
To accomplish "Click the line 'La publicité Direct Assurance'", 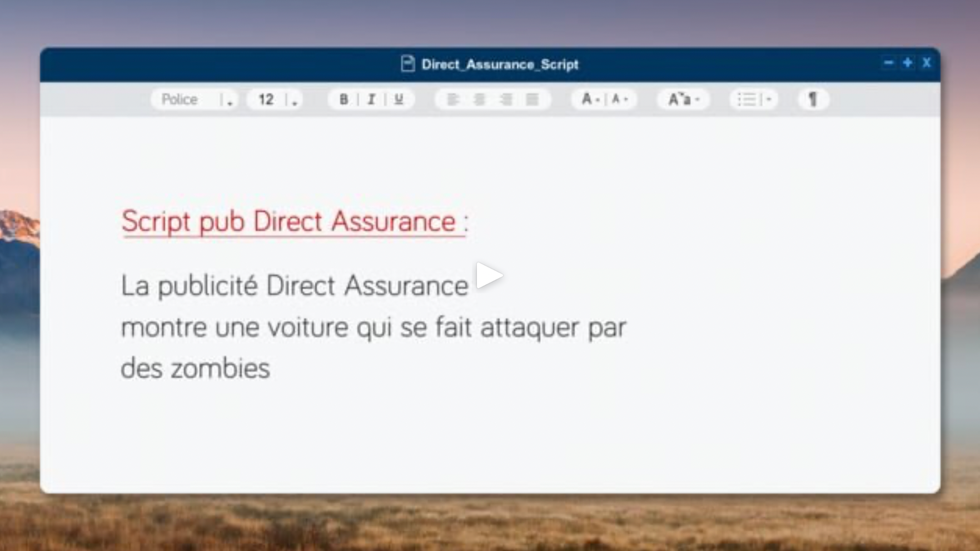I will 295,285.
